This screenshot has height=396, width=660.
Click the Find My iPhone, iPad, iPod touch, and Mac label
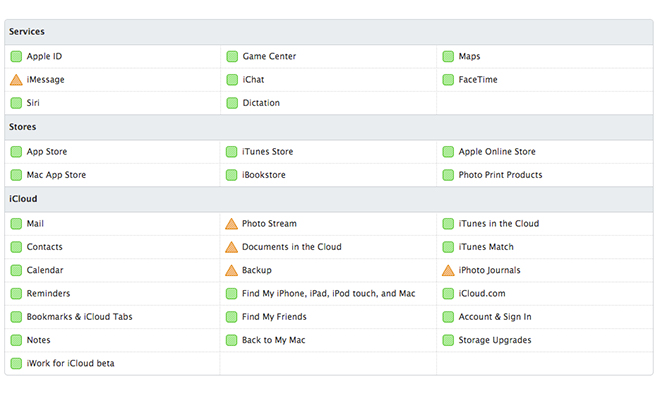click(x=329, y=293)
